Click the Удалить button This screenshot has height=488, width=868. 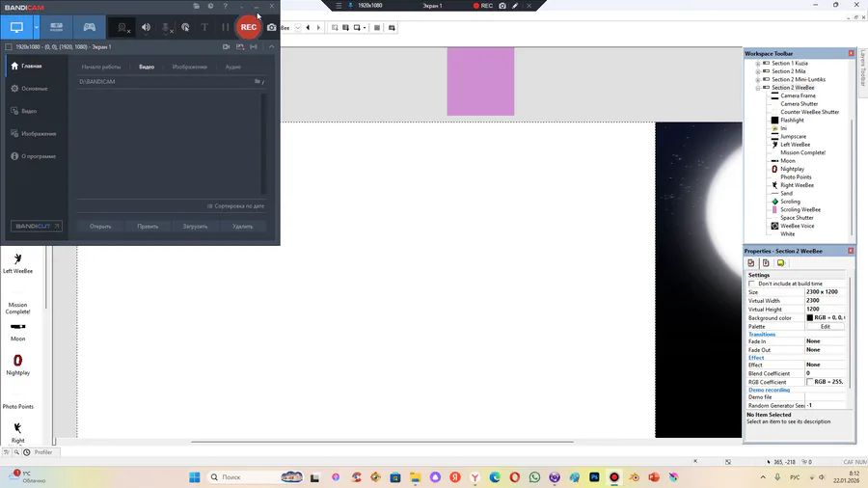coord(242,227)
